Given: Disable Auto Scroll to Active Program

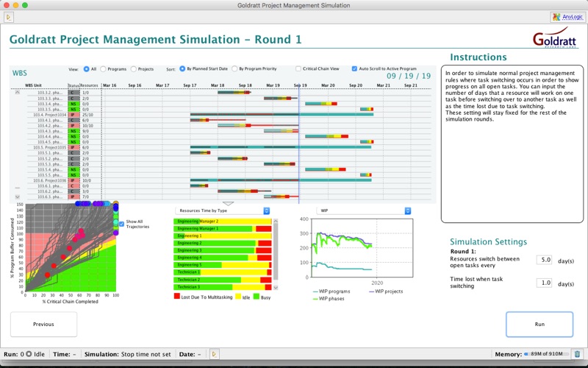Looking at the screenshot, I should [354, 68].
